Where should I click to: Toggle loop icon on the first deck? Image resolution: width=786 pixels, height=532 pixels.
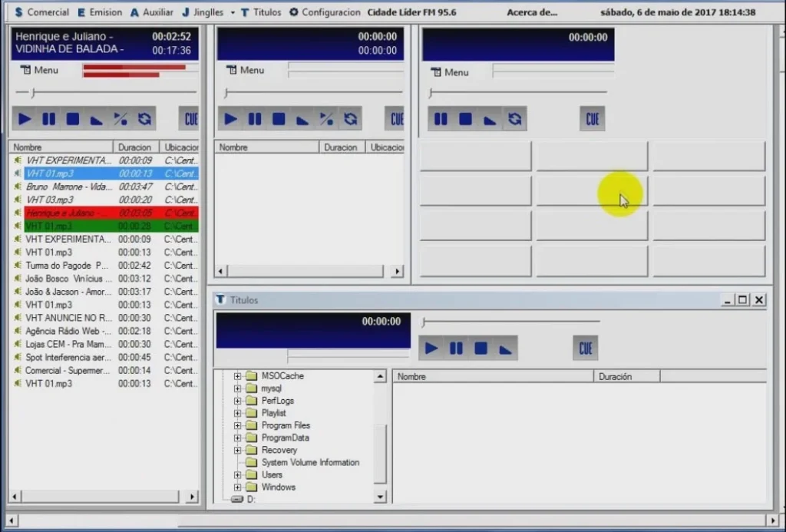145,119
